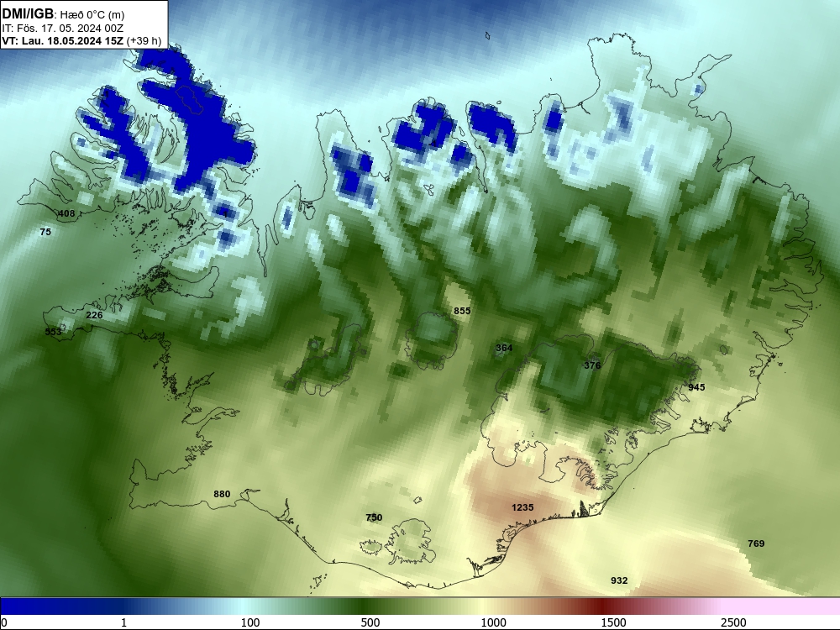Click the 750 map value
Screen dimensions: 840x630
click(374, 517)
